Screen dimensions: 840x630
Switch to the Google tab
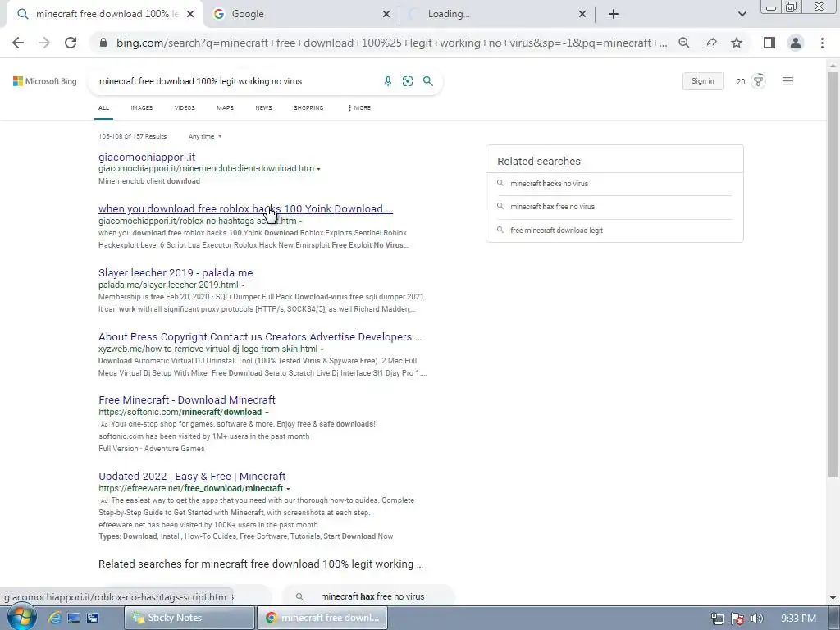pos(302,14)
